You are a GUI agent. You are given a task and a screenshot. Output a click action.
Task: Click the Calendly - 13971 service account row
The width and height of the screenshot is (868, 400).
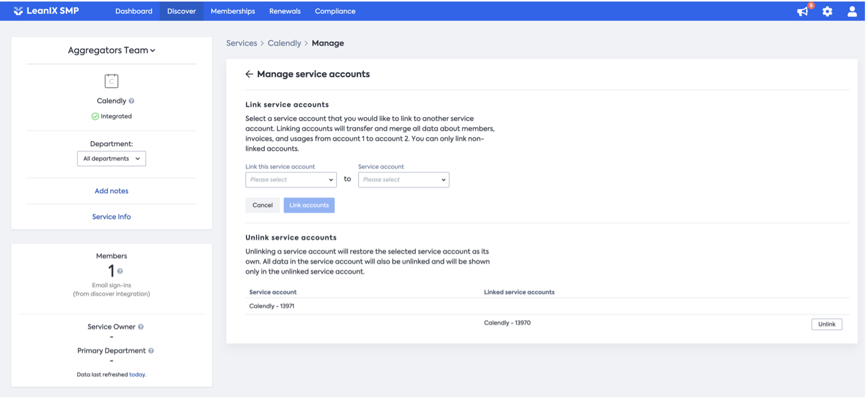pos(547,306)
